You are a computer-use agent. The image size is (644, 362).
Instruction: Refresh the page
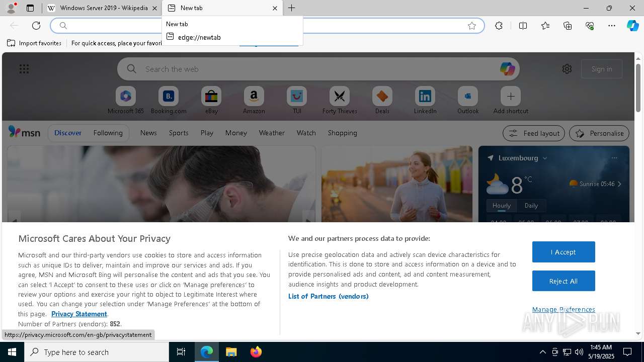(x=36, y=26)
